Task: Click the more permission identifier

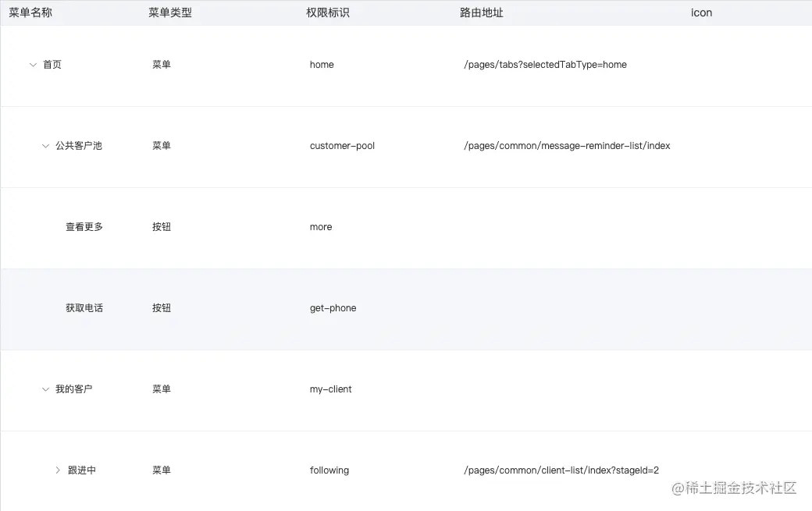Action: coord(321,227)
